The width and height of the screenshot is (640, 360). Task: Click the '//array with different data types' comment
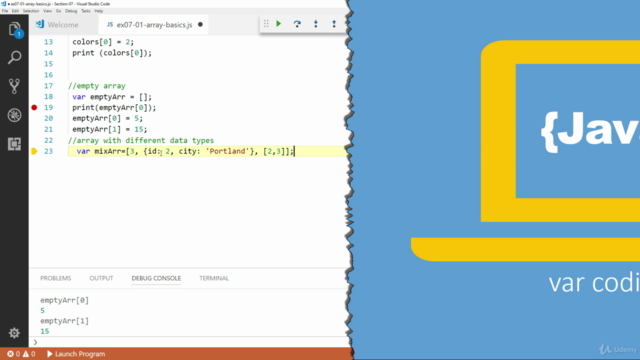click(x=141, y=140)
